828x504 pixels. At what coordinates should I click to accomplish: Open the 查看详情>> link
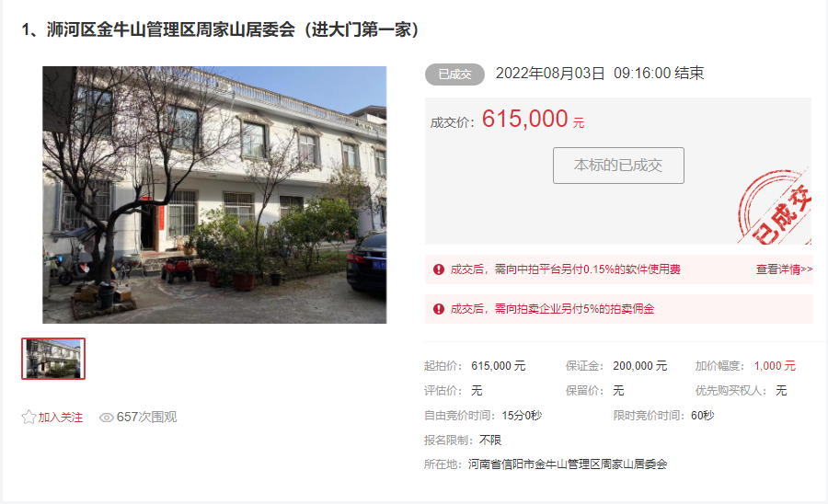(784, 269)
